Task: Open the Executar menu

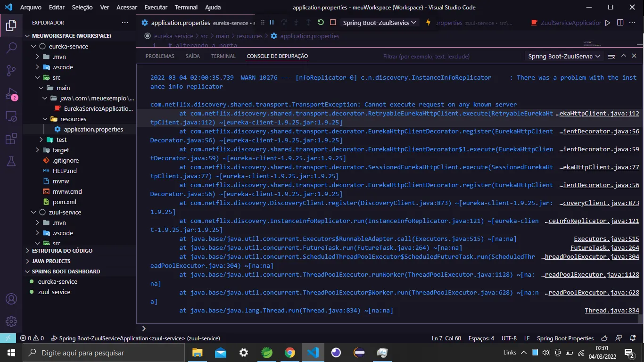Action: (x=156, y=7)
